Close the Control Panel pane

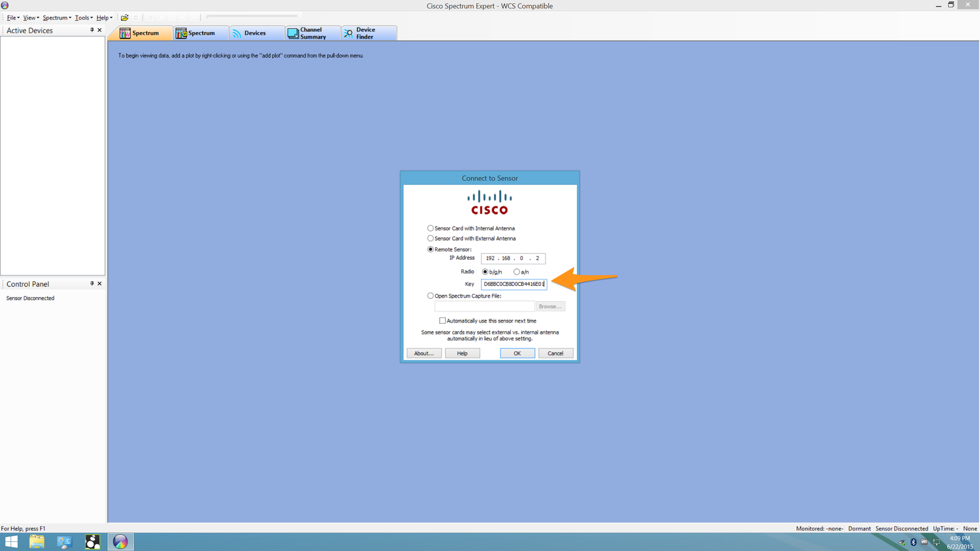99,284
